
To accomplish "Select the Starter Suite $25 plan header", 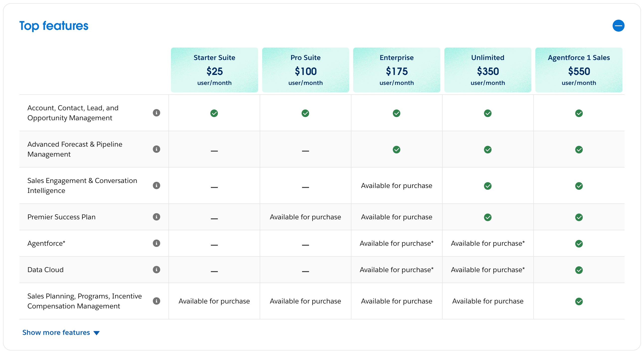I will coord(214,70).
